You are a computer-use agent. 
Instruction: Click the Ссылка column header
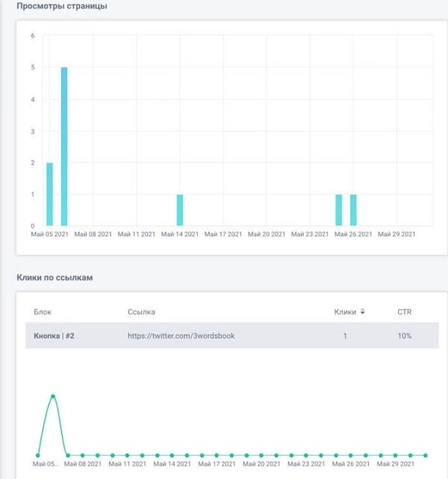(141, 312)
